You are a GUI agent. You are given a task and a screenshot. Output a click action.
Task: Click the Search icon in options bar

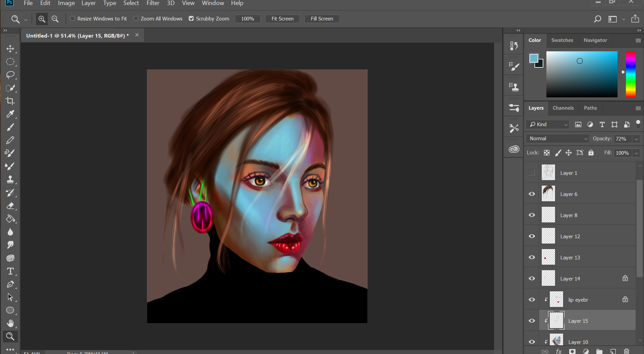click(x=597, y=19)
